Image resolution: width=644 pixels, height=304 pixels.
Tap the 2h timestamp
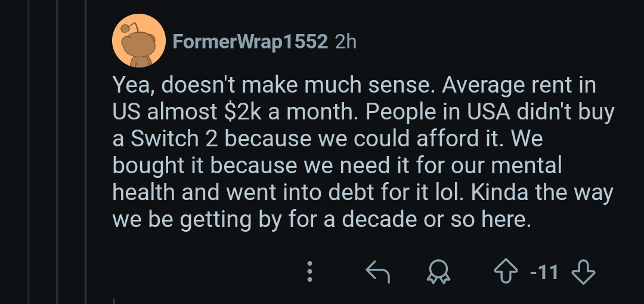pos(345,42)
